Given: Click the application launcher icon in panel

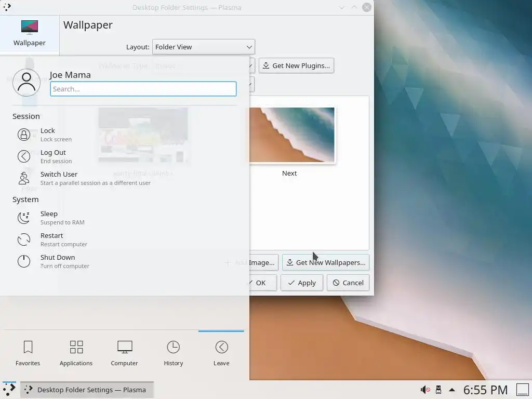Looking at the screenshot, I should [x=9, y=390].
